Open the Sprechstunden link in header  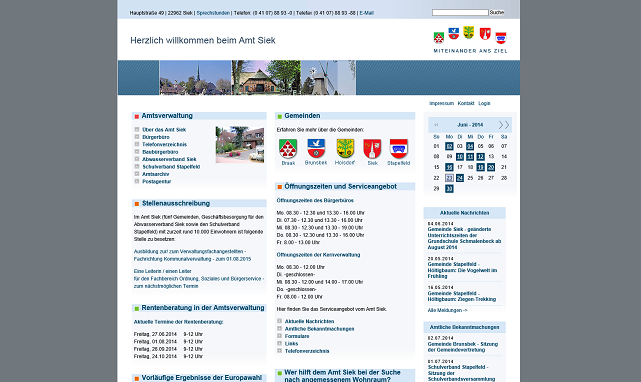pyautogui.click(x=213, y=13)
